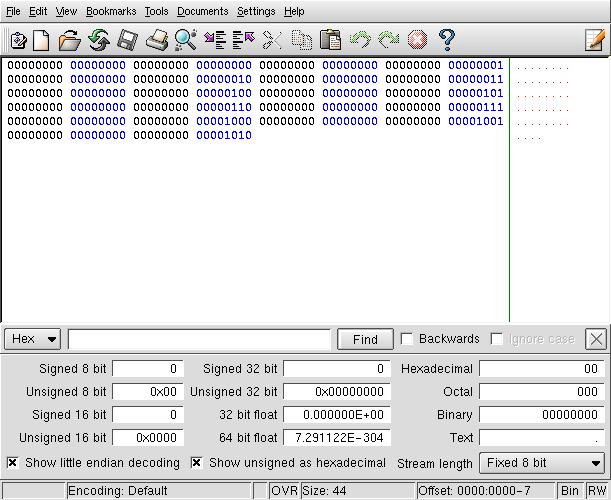Click the search text input field
This screenshot has width=611, height=500.
pos(199,339)
